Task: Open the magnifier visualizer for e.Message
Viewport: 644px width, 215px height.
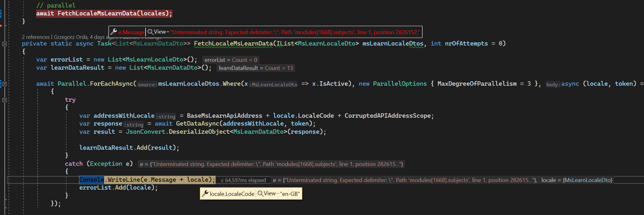Action: (150, 32)
